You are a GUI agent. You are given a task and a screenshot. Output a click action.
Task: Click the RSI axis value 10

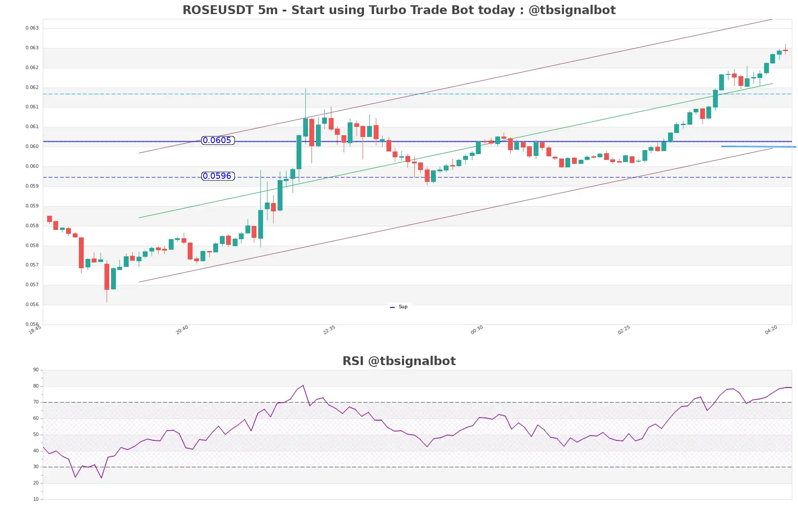pyautogui.click(x=36, y=499)
